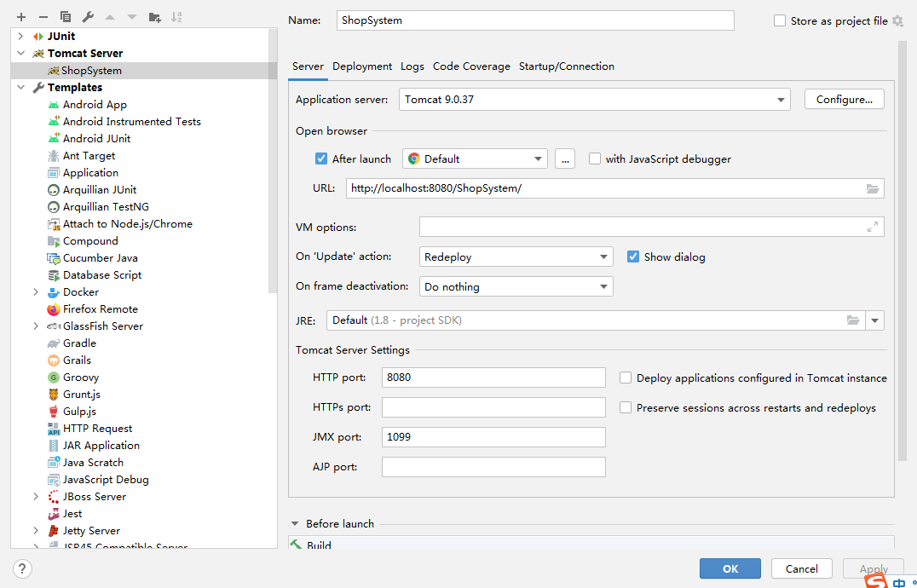This screenshot has width=917, height=588.
Task: Sort configurations alphabetically icon
Action: click(176, 18)
